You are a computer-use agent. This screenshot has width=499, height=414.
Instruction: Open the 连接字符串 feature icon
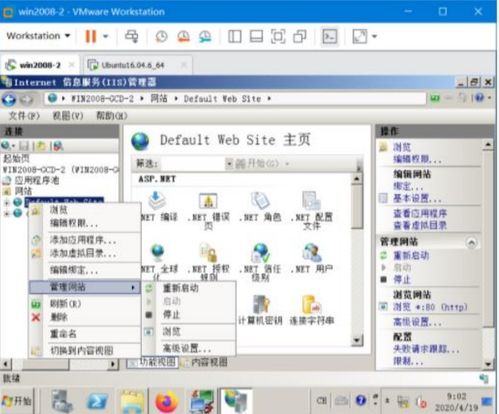tap(312, 310)
